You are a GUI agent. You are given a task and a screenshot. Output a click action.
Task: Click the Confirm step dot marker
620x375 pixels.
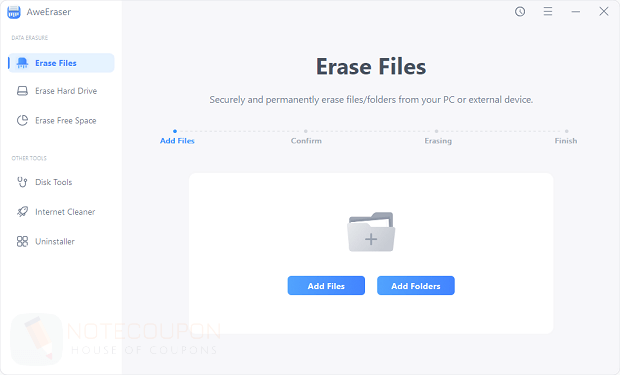(x=306, y=131)
